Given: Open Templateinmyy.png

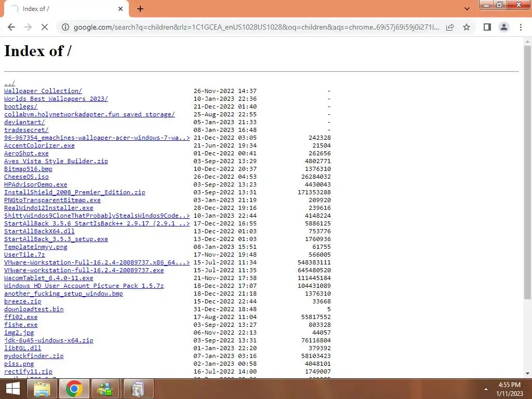Looking at the screenshot, I should click(36, 247).
